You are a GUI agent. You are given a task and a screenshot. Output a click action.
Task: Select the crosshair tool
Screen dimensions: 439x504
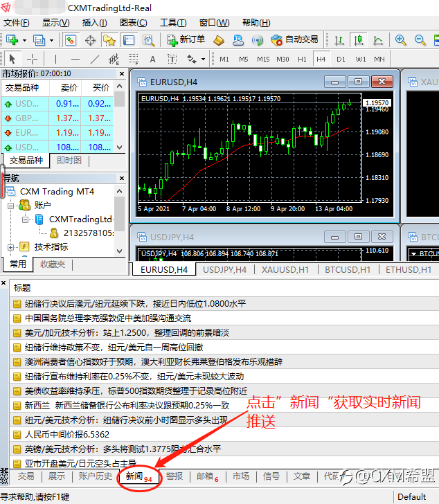point(32,59)
